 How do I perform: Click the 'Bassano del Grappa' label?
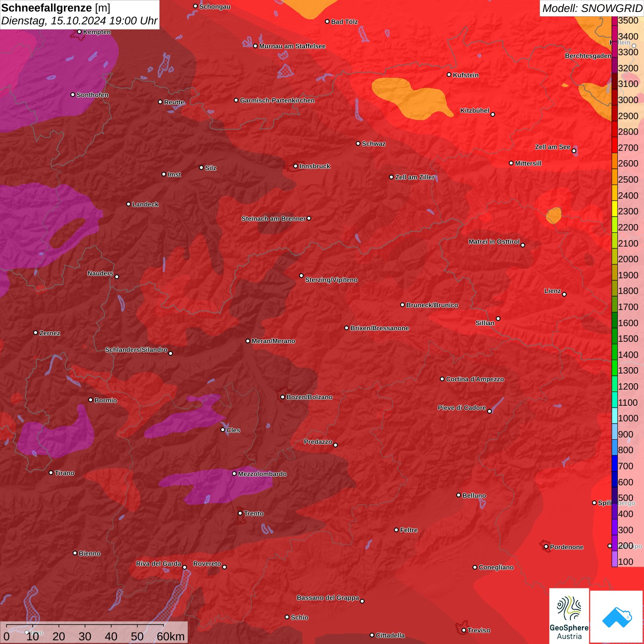click(328, 598)
